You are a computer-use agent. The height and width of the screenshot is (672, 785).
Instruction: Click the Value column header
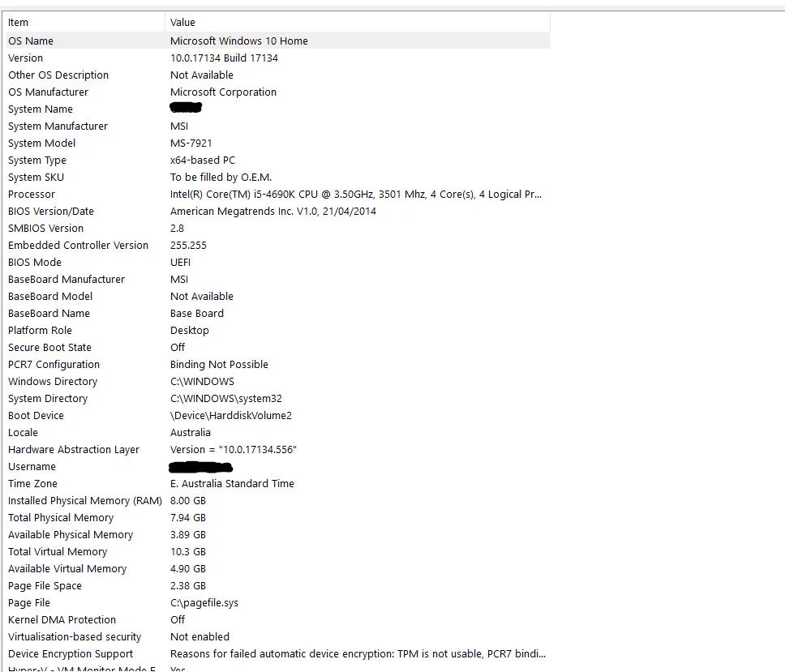[x=358, y=23]
